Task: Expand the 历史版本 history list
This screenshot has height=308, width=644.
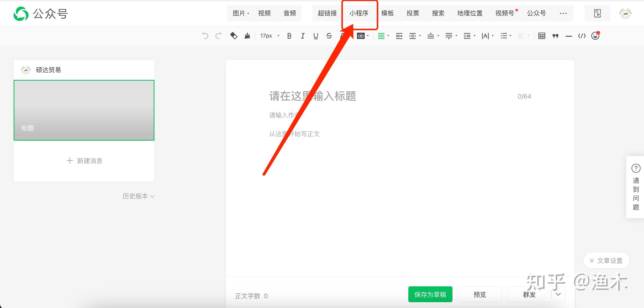Action: 138,196
